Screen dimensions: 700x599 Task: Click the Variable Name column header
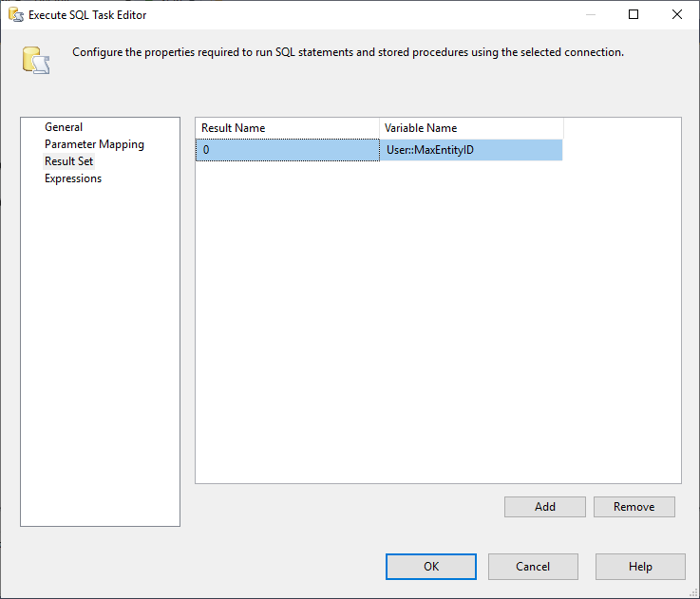point(471,128)
